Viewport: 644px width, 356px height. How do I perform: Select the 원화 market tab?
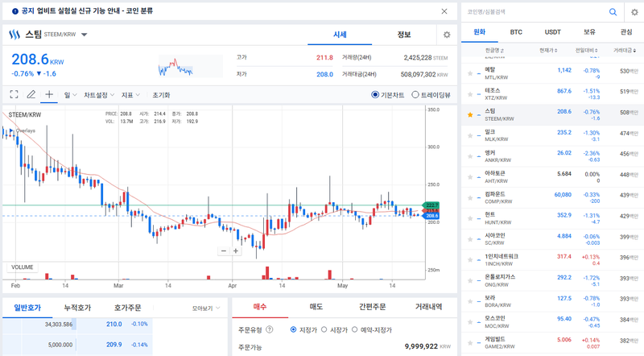coord(479,32)
